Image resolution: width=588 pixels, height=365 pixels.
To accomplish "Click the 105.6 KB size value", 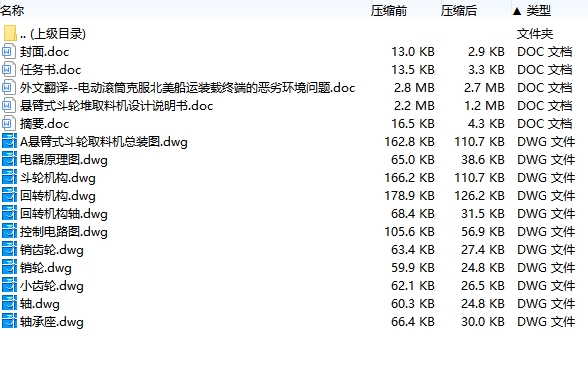I will tap(410, 232).
